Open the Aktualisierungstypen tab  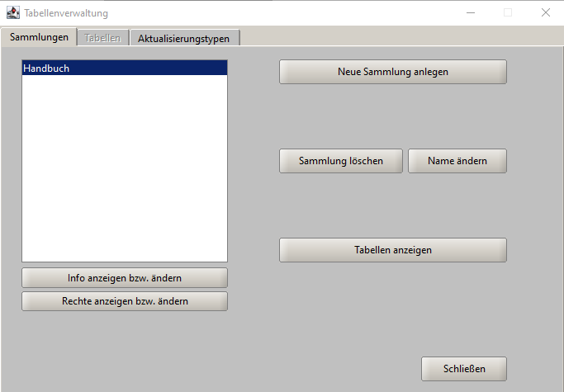(183, 38)
